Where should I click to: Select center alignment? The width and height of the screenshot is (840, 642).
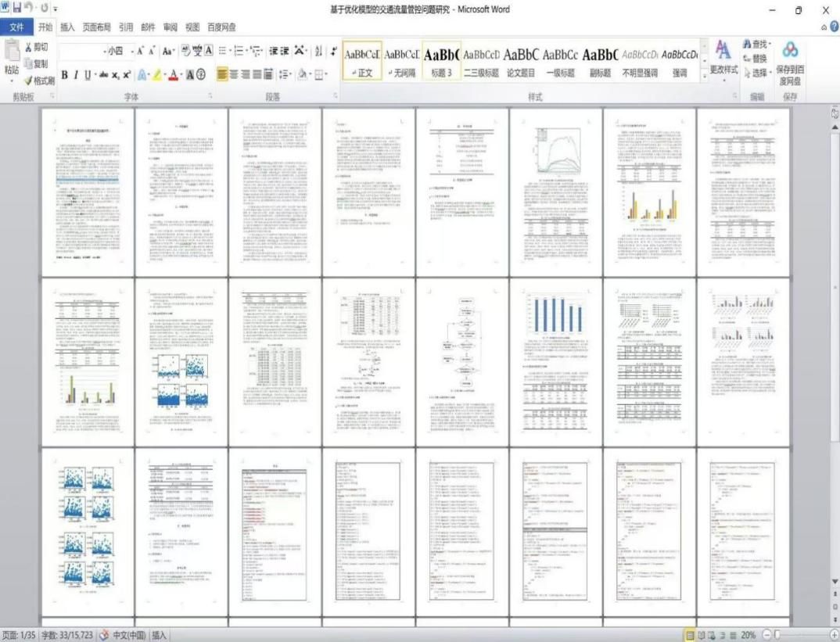coord(234,74)
